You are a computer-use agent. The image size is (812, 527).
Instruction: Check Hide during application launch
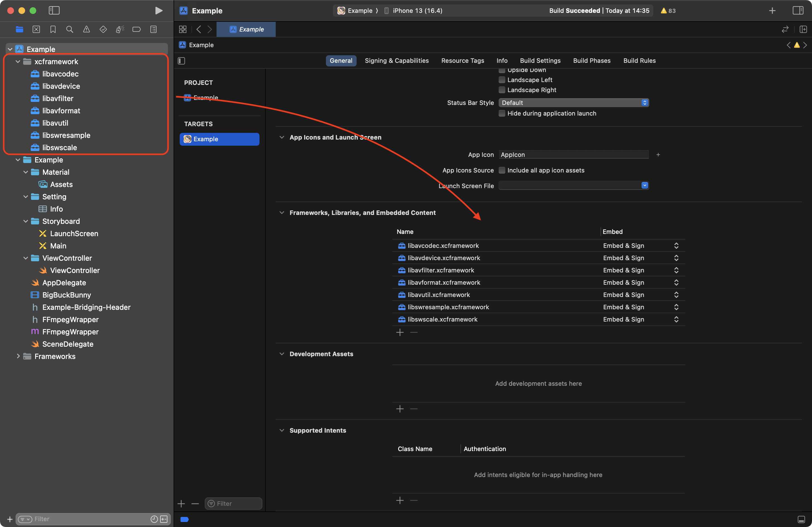coord(502,113)
